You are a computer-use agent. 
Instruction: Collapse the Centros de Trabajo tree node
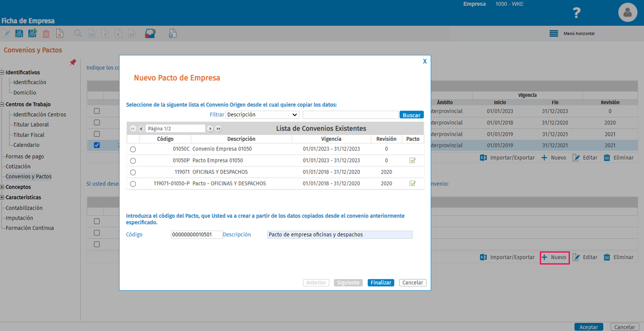click(x=2, y=105)
